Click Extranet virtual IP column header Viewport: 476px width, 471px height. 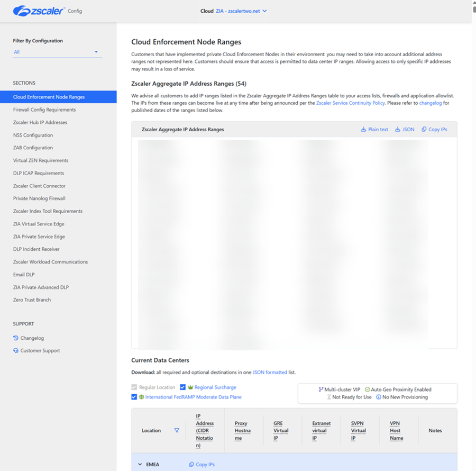(x=322, y=431)
